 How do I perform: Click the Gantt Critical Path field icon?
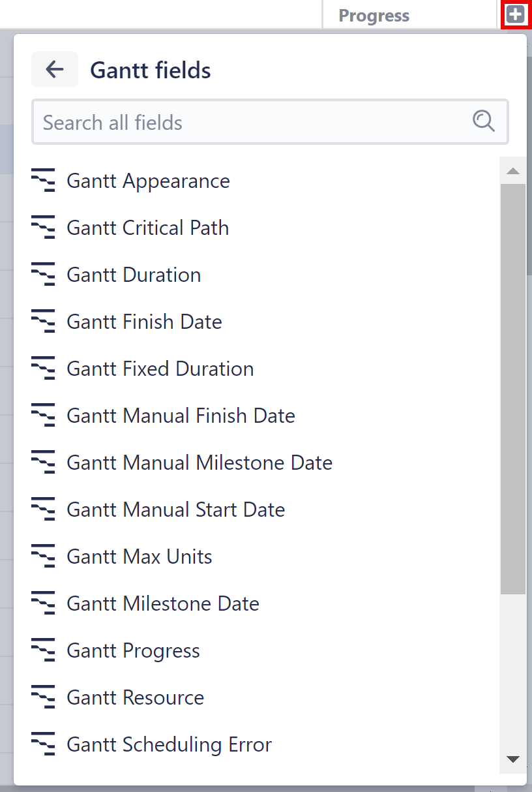[43, 228]
